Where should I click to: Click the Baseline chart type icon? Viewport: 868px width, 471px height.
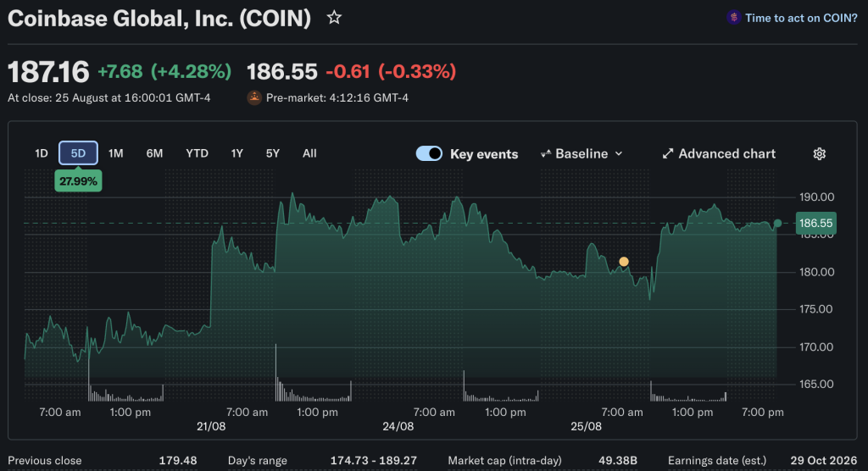pyautogui.click(x=546, y=154)
